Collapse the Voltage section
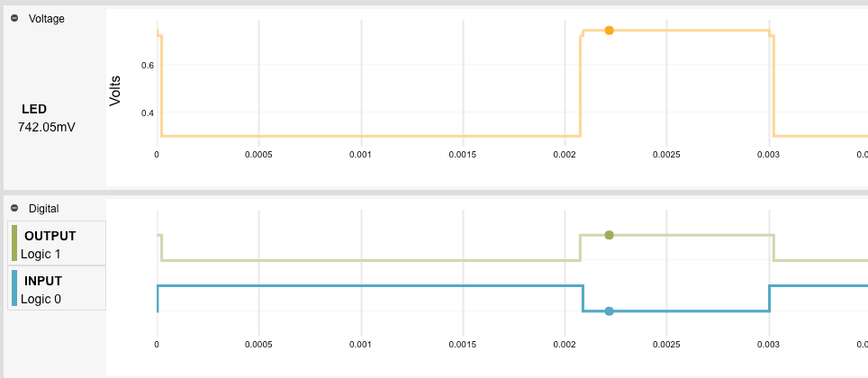This screenshot has height=378, width=868. pyautogui.click(x=14, y=19)
